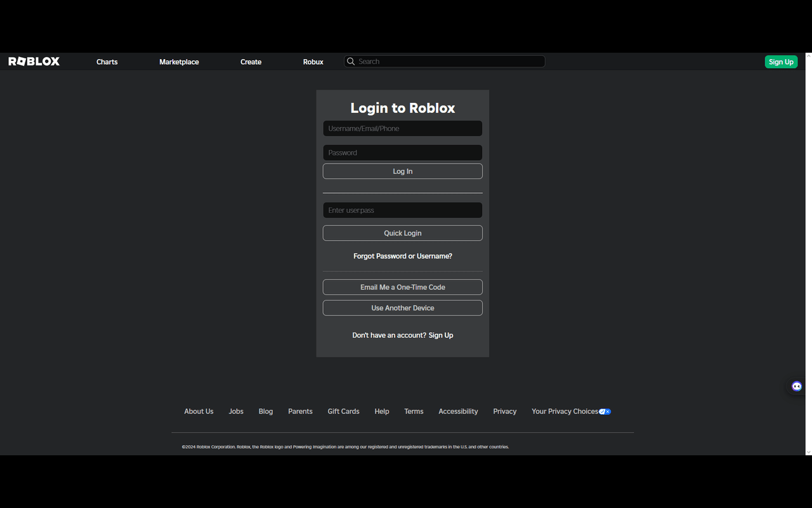Focus the Enter user:pass field
This screenshot has width=812, height=508.
click(403, 210)
